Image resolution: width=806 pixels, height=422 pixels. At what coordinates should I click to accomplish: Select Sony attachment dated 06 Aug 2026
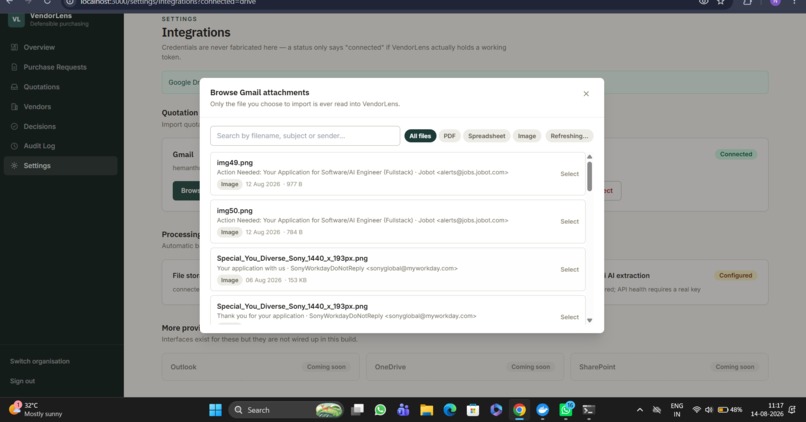coord(569,269)
